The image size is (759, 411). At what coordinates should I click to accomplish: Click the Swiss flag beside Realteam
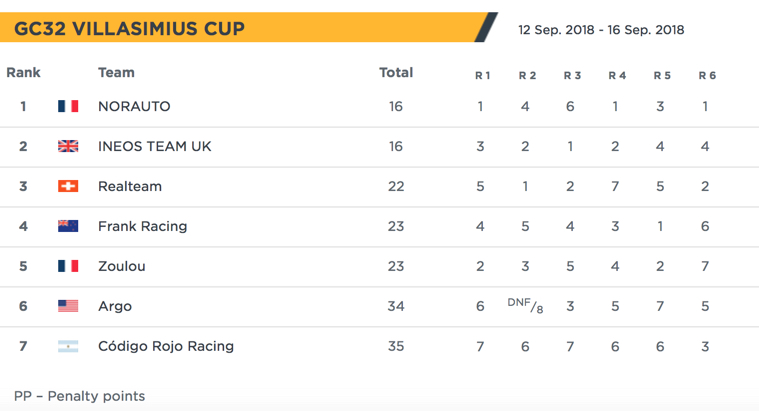click(x=68, y=186)
